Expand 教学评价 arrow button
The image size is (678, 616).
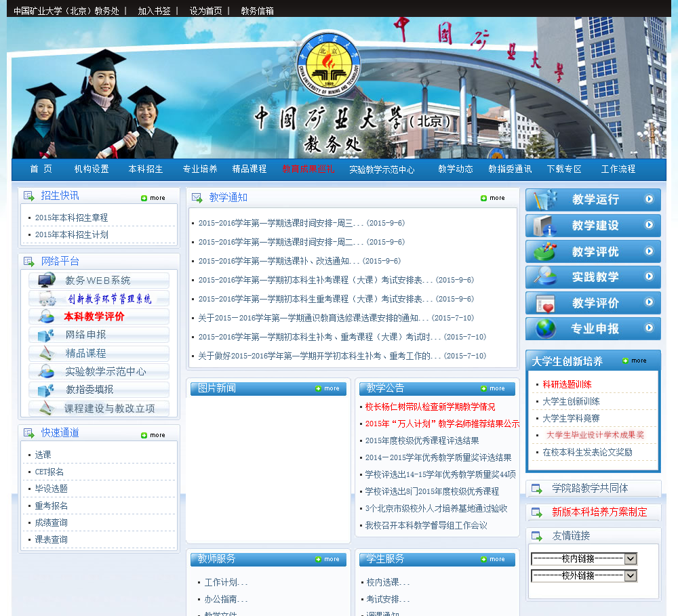click(x=649, y=302)
